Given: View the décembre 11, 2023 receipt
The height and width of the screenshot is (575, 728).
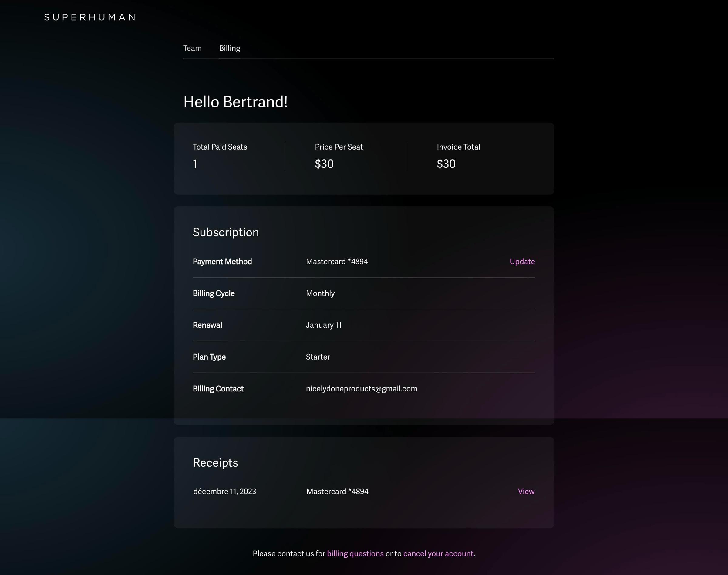Looking at the screenshot, I should (526, 492).
